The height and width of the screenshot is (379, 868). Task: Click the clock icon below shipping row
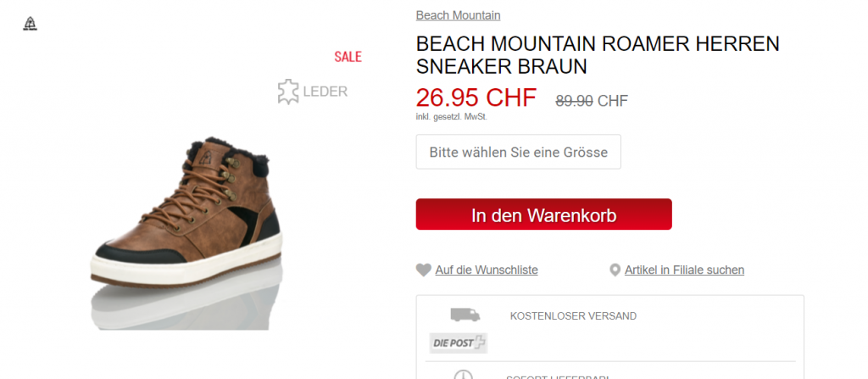point(464,375)
